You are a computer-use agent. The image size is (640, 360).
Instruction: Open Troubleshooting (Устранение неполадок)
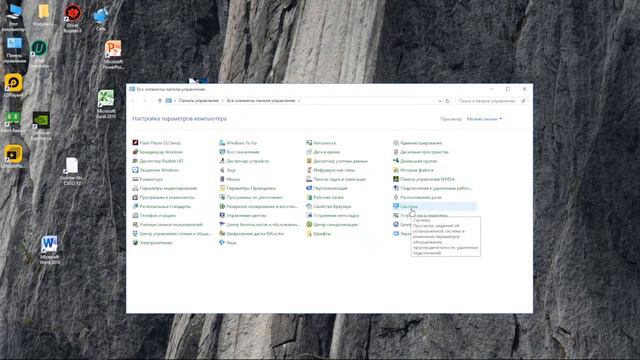click(x=333, y=215)
